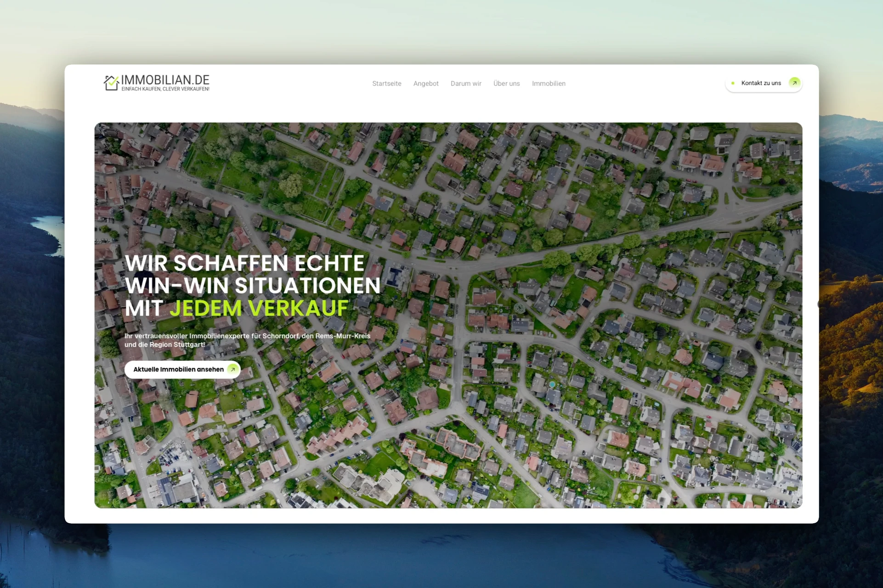The height and width of the screenshot is (588, 883).
Task: Click the WIR SCHAFFEN ECHTE headline line
Action: point(244,263)
